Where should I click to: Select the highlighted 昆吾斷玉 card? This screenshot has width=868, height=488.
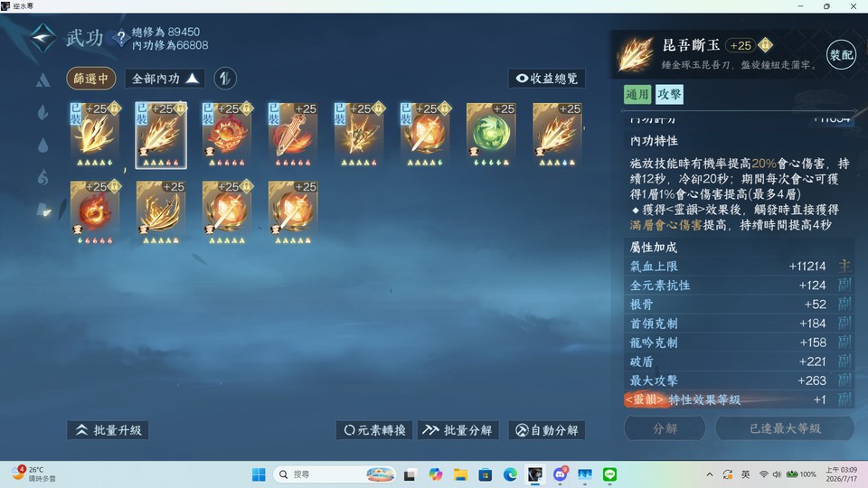click(x=161, y=135)
